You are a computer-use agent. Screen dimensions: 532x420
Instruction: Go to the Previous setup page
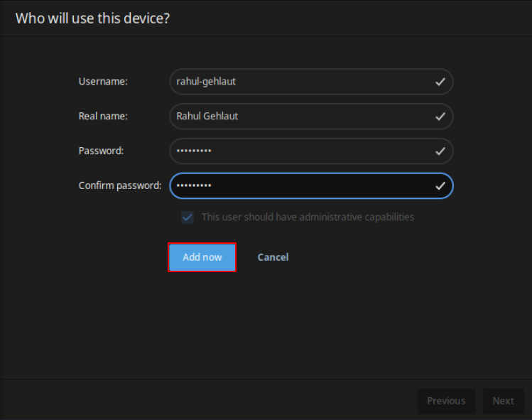pyautogui.click(x=446, y=401)
